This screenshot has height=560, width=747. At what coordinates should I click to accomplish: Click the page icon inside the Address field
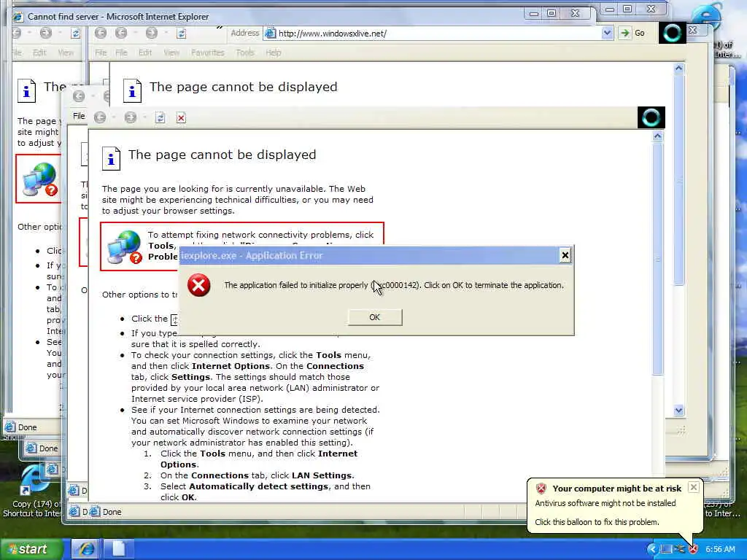270,34
